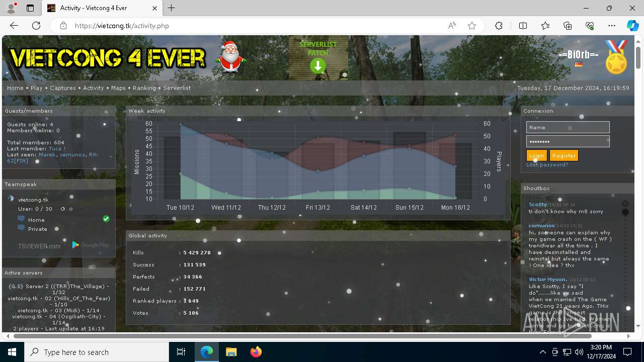This screenshot has height=362, width=644.
Task: Refresh the page with the reload icon
Action: click(x=36, y=26)
